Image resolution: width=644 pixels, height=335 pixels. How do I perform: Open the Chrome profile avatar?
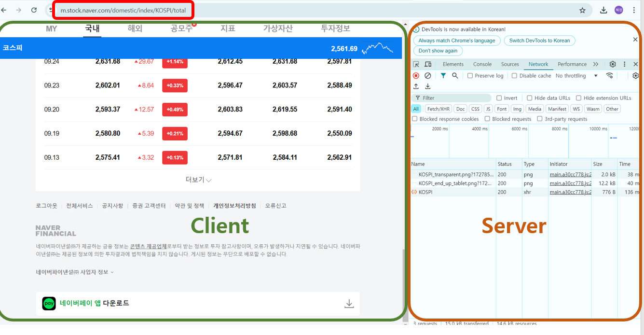tap(619, 10)
